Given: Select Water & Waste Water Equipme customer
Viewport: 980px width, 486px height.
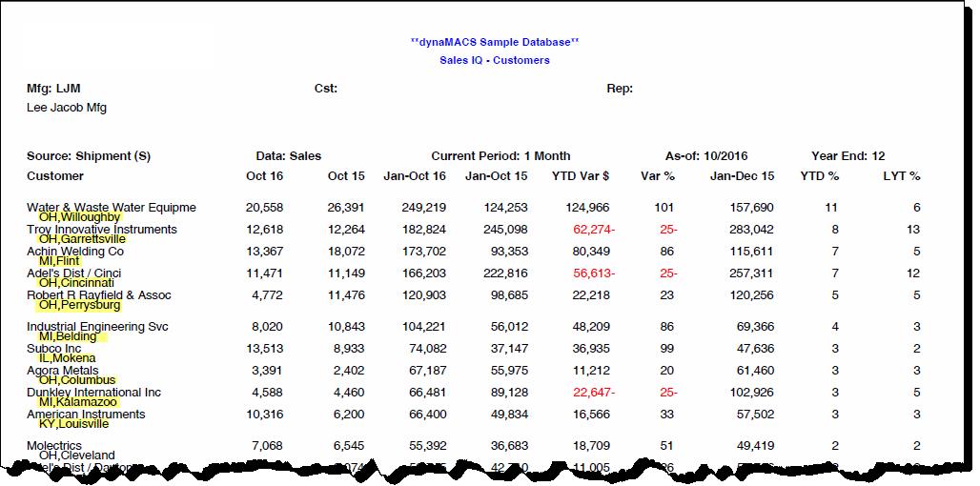Looking at the screenshot, I should coord(112,208).
